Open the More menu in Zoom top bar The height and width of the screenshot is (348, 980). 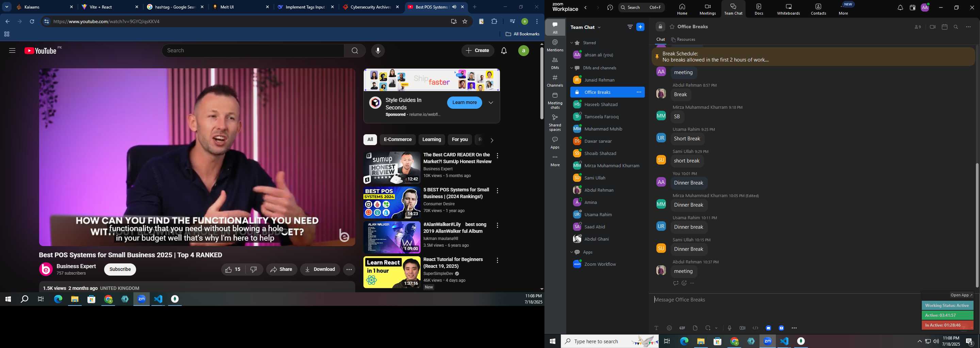pos(843,9)
